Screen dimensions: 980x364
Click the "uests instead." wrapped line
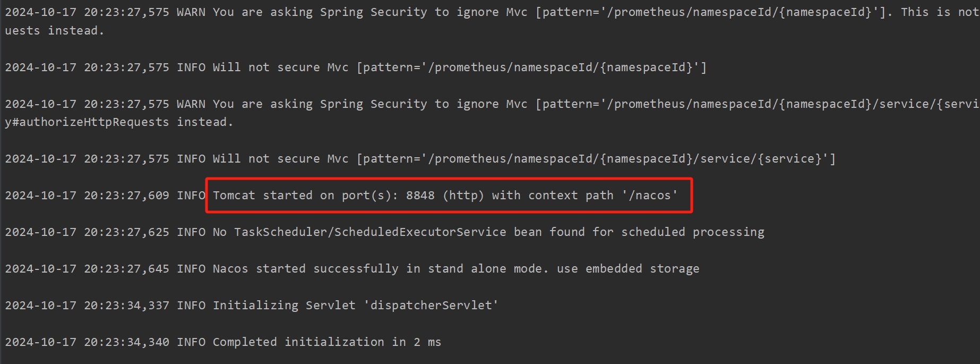54,31
